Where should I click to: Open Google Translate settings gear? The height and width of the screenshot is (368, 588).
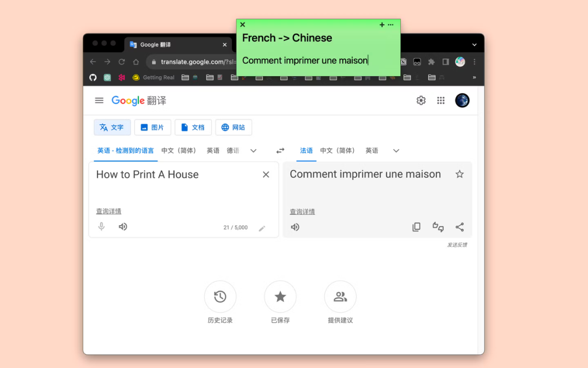[421, 100]
